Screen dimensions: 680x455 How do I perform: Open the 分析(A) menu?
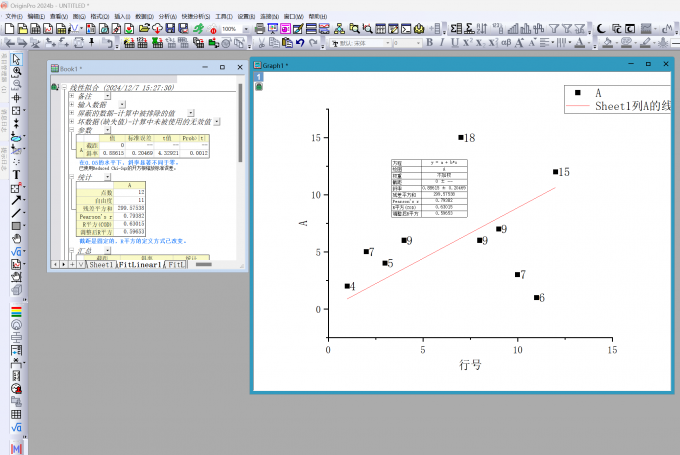pyautogui.click(x=167, y=16)
